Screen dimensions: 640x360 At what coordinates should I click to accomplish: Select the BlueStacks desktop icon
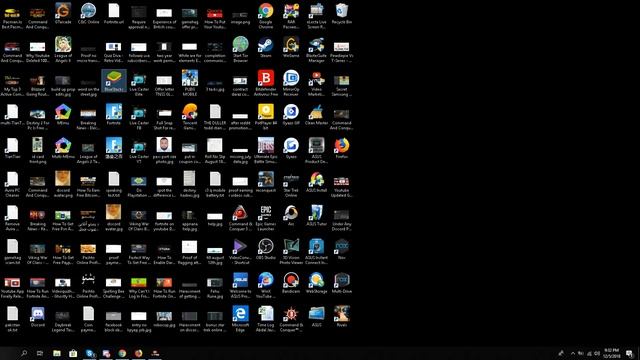click(x=114, y=80)
